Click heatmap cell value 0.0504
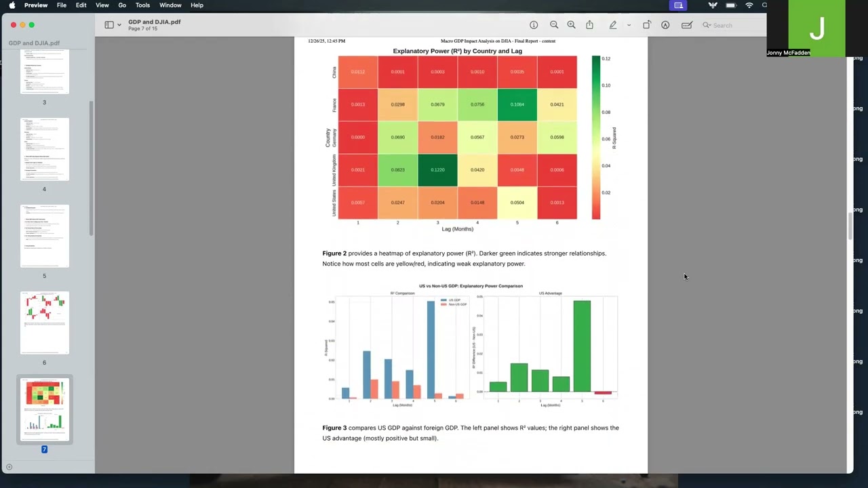 pos(517,202)
